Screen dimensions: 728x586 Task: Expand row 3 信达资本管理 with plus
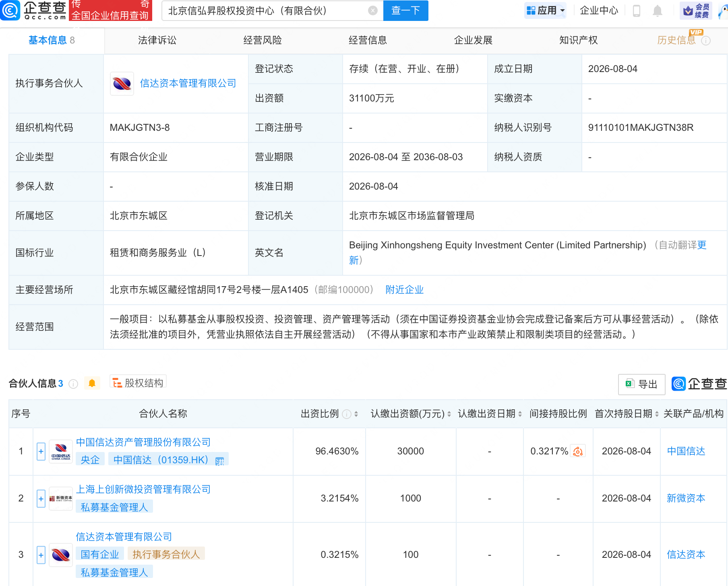pyautogui.click(x=41, y=555)
